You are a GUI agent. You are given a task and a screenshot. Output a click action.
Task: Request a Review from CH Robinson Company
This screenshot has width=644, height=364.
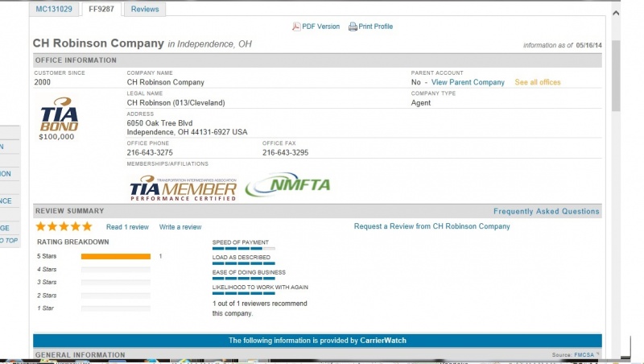[431, 226]
